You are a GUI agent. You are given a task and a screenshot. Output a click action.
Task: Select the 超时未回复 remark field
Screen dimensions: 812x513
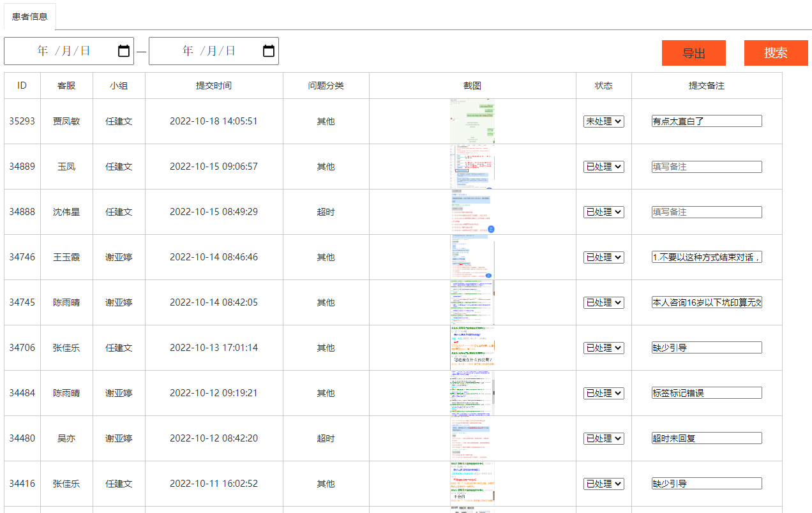[707, 438]
